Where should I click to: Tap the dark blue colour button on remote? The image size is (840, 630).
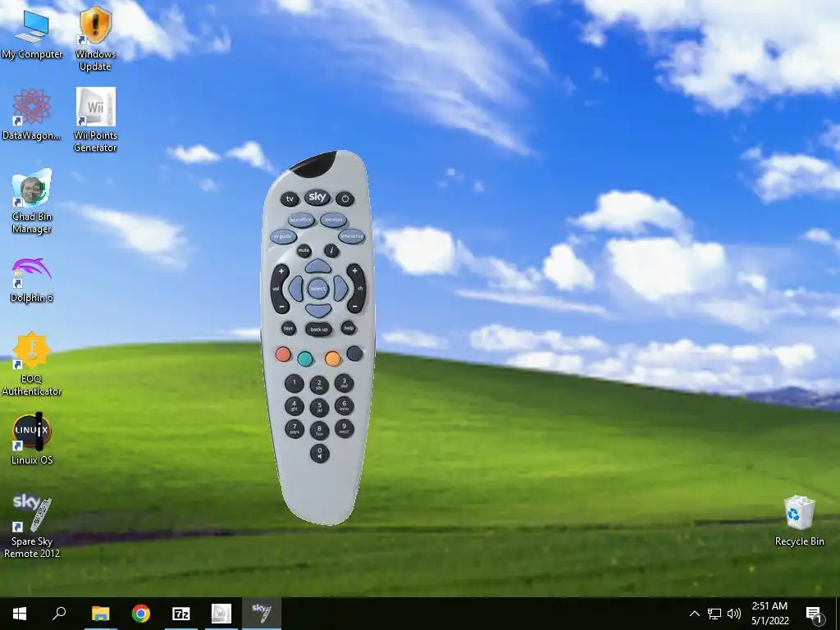tap(354, 354)
